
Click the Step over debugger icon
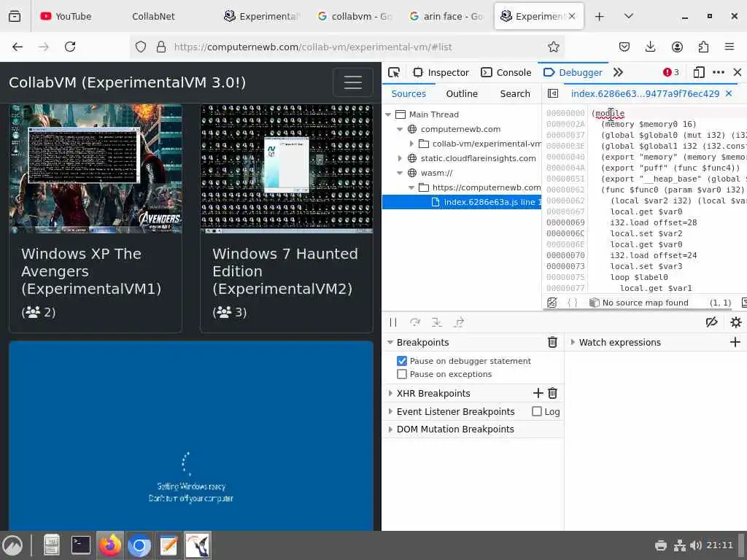point(415,322)
